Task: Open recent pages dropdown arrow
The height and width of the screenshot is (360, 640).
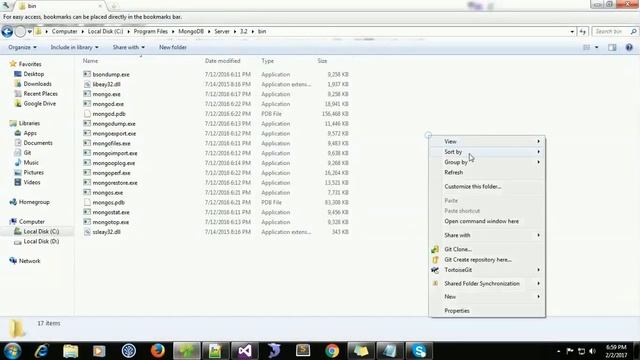Action: tap(29, 31)
